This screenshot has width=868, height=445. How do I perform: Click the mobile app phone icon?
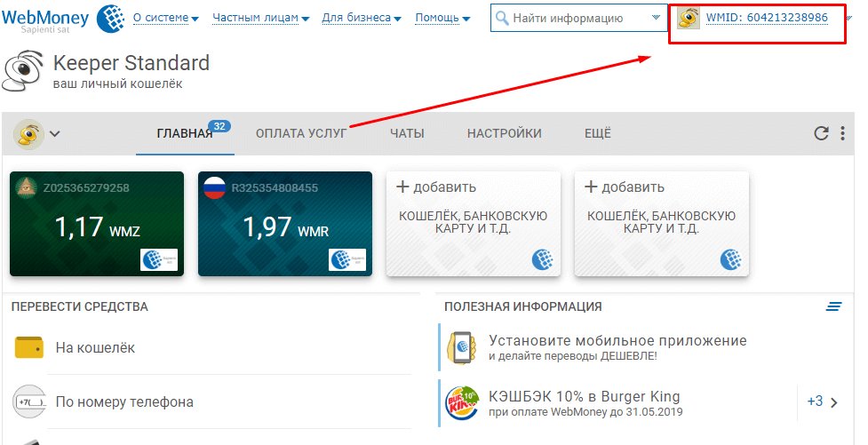click(462, 347)
